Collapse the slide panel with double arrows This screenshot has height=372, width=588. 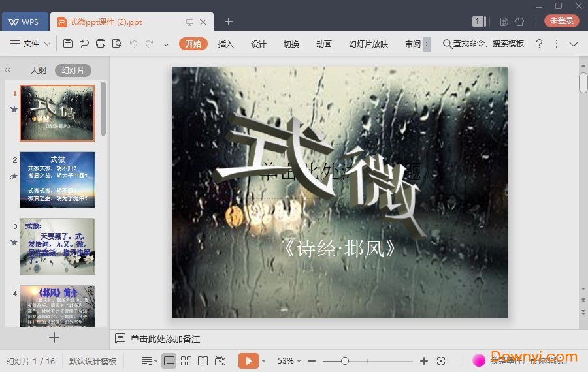7,70
